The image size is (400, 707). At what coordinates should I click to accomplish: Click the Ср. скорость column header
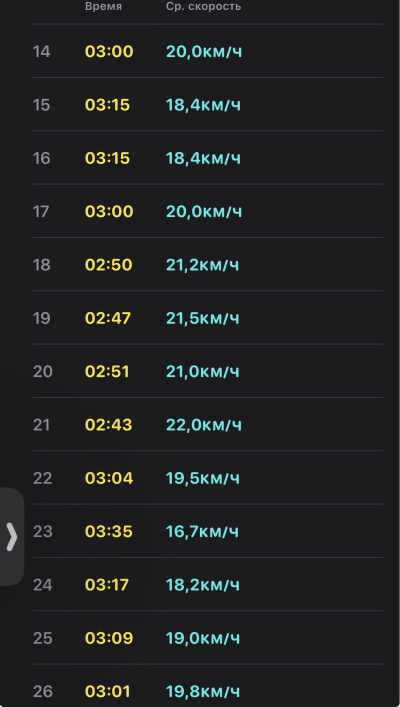tap(203, 7)
